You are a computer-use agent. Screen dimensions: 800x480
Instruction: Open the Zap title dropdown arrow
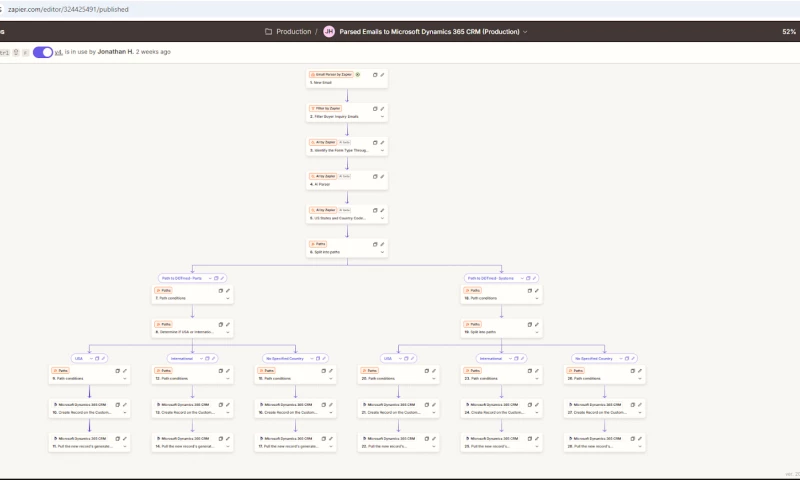(525, 32)
